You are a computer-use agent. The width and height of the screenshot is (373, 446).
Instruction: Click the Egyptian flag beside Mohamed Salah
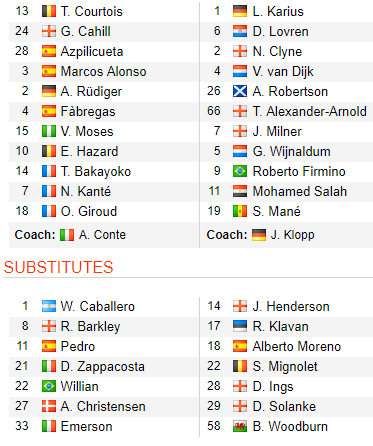pos(240,191)
